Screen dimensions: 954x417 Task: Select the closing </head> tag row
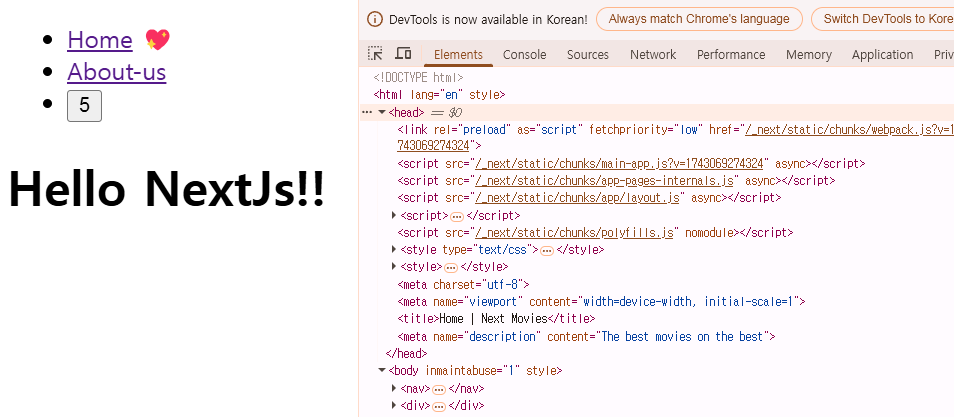pyautogui.click(x=406, y=354)
